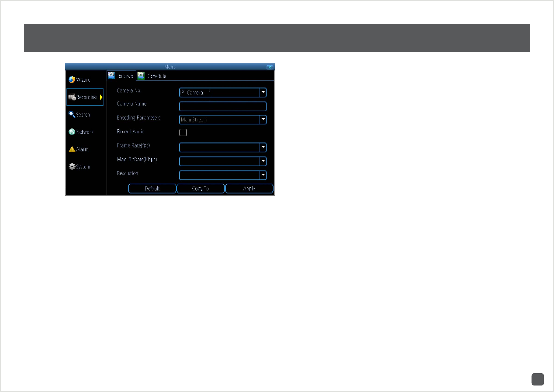
Task: Expand the Max. BitRate(Kbps) dropdown arrow
Action: [x=263, y=161]
